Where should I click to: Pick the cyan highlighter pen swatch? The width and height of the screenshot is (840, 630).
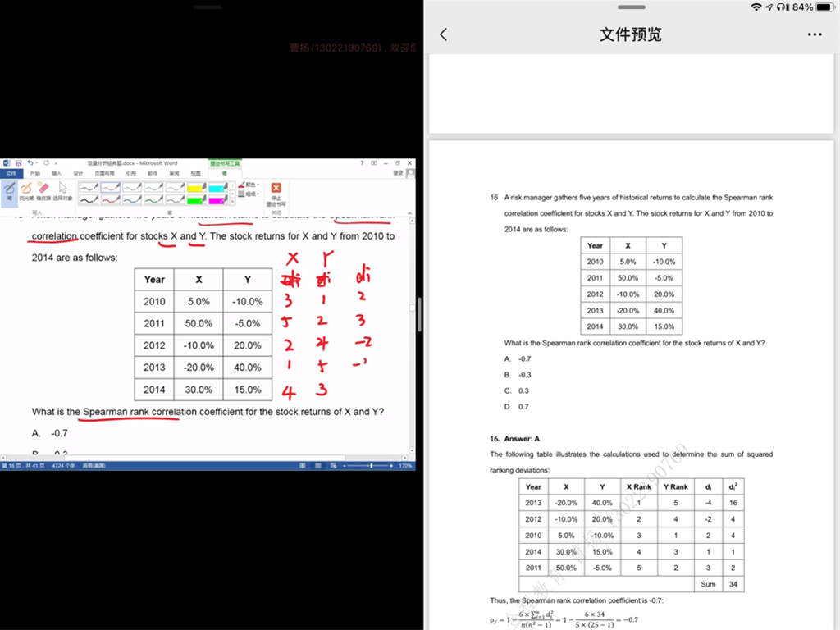[218, 187]
